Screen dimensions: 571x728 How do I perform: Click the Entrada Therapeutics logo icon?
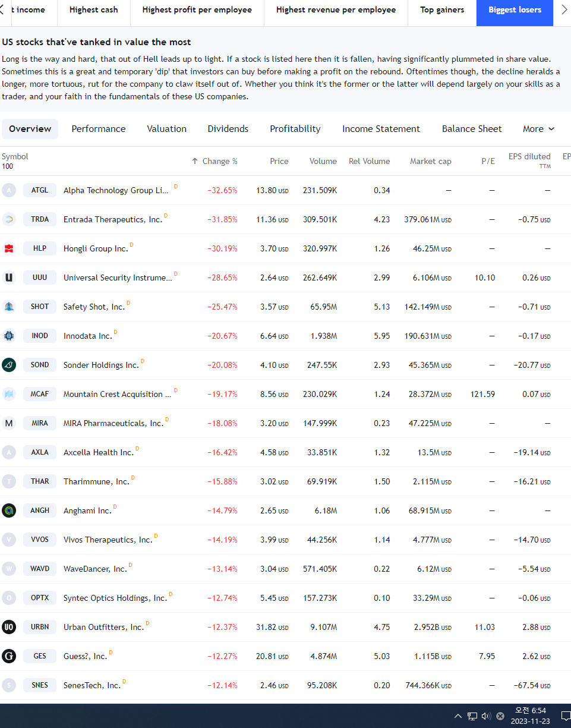[x=8, y=219]
